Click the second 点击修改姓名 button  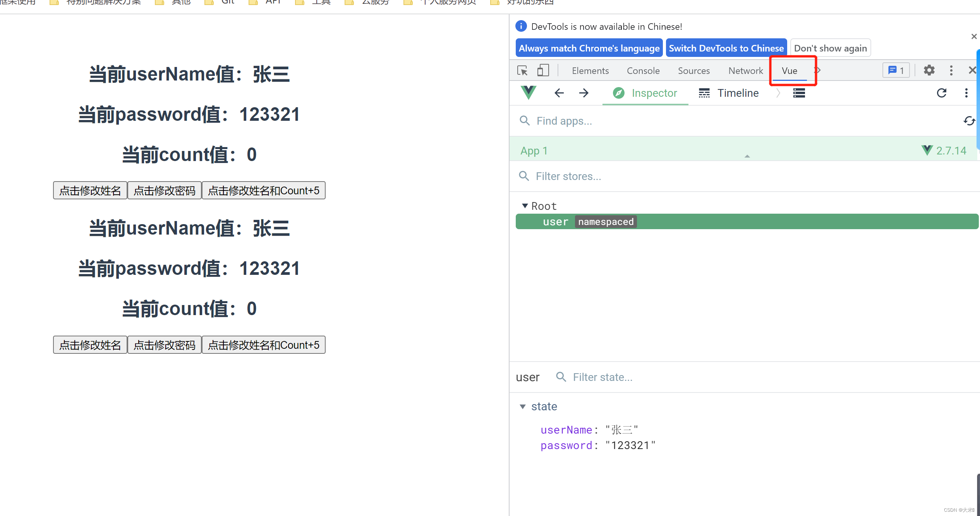click(90, 345)
